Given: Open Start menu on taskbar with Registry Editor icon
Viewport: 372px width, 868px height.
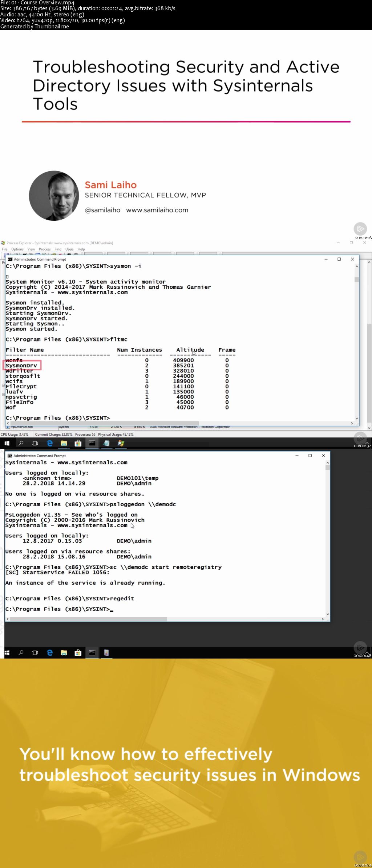Looking at the screenshot, I should [7, 653].
